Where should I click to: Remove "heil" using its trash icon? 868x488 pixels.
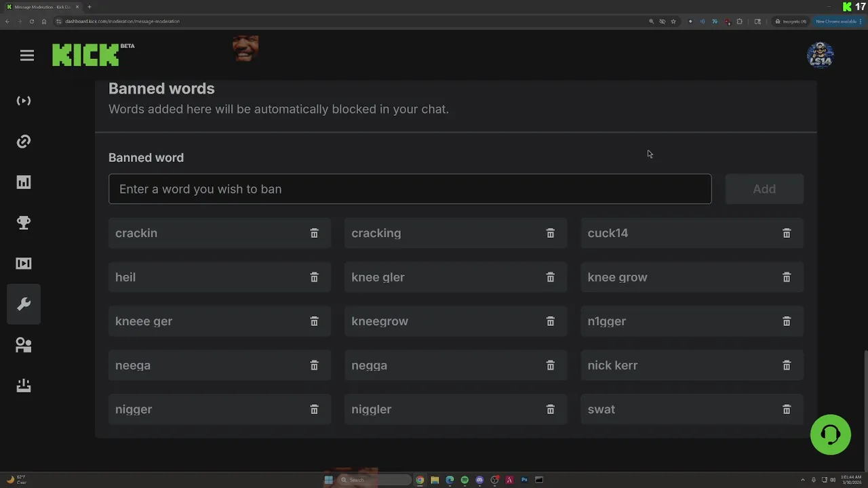pos(314,277)
